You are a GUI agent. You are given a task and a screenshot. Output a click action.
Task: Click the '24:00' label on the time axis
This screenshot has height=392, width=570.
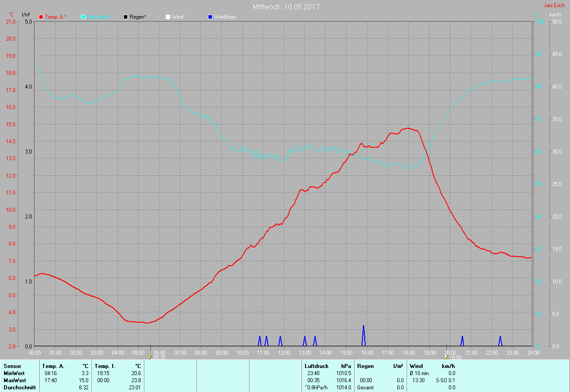pos(533,352)
